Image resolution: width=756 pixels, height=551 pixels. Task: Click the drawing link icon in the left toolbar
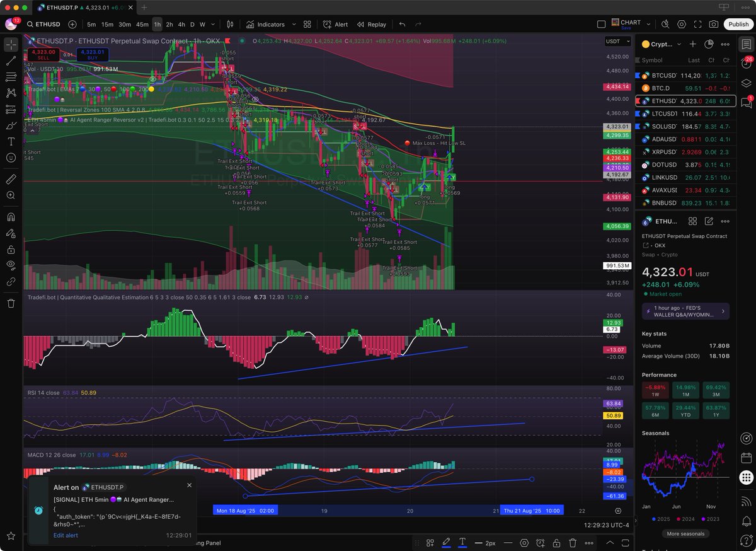[x=11, y=282]
